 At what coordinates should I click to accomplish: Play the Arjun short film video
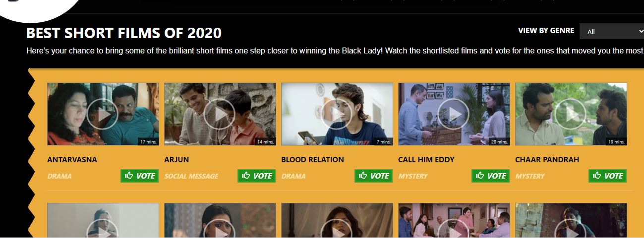point(220,114)
